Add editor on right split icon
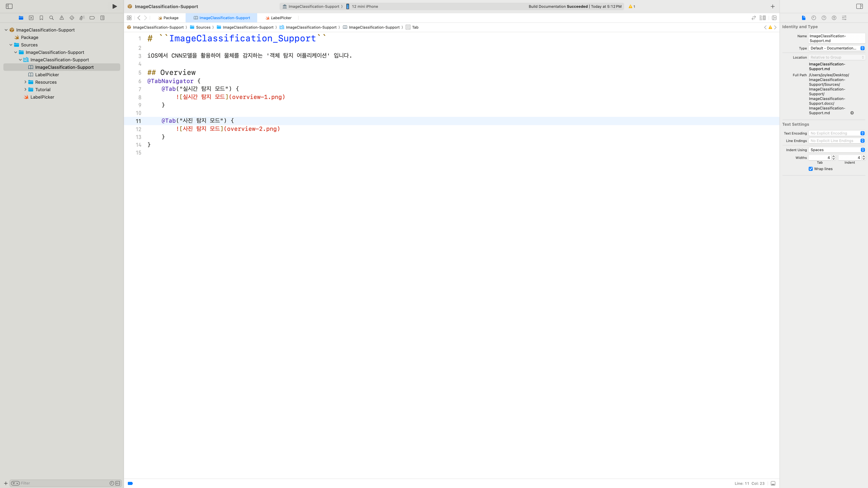868x488 pixels. click(x=774, y=18)
